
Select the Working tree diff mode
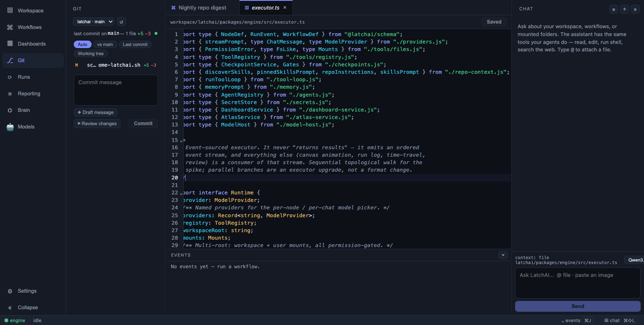[91, 53]
